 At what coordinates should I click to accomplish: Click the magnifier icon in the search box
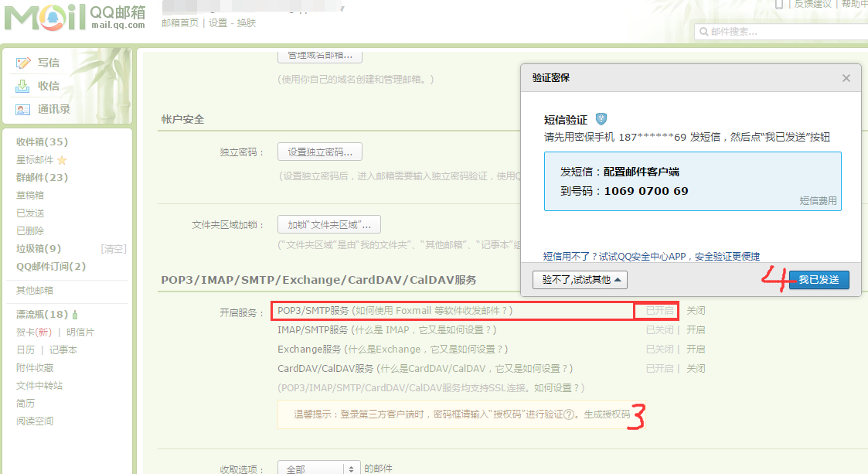pos(703,32)
